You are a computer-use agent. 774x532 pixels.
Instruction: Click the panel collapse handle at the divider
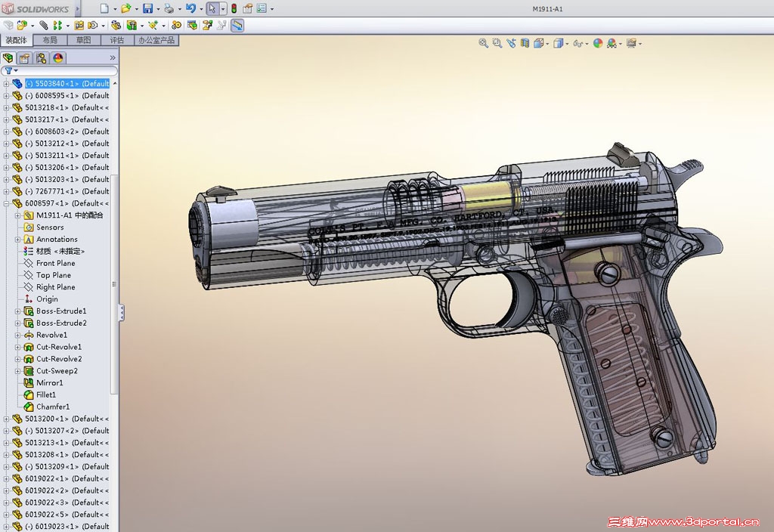[122, 312]
